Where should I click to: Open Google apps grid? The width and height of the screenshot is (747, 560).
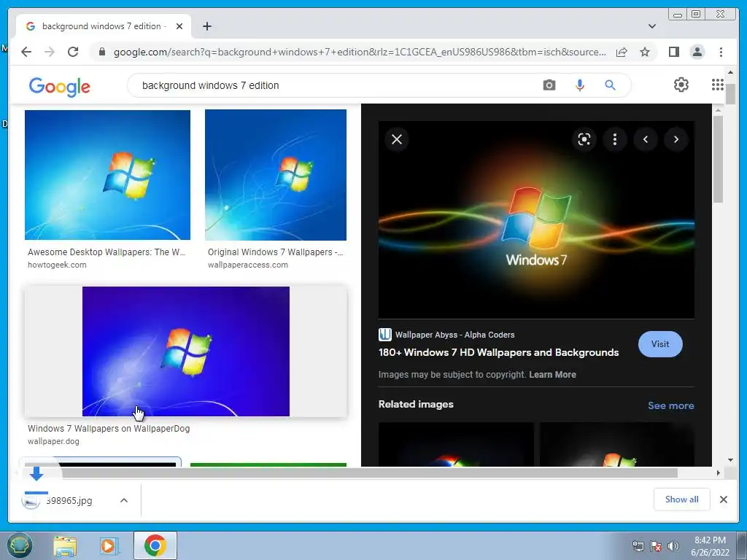point(718,85)
